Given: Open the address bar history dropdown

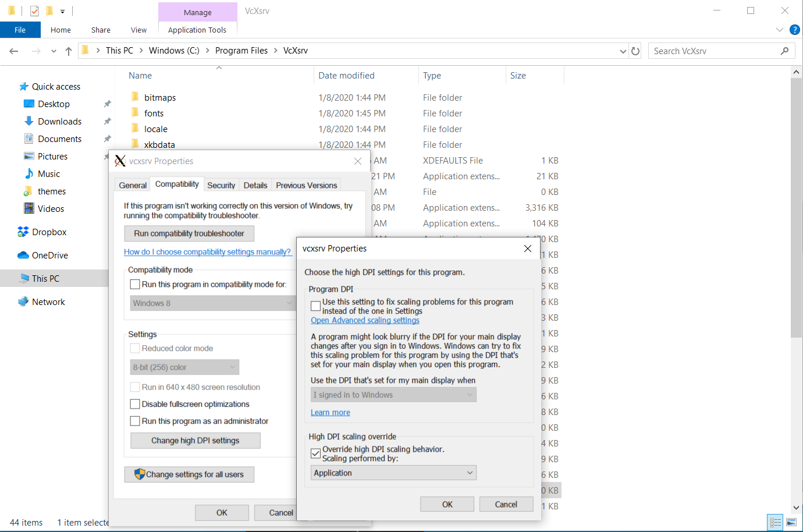Looking at the screenshot, I should [x=623, y=51].
